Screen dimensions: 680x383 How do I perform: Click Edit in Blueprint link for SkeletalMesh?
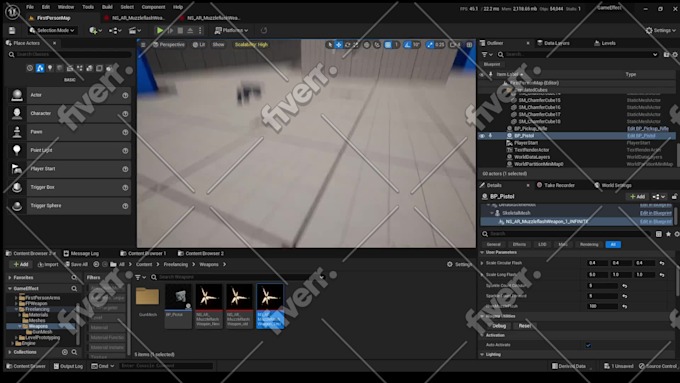click(655, 213)
